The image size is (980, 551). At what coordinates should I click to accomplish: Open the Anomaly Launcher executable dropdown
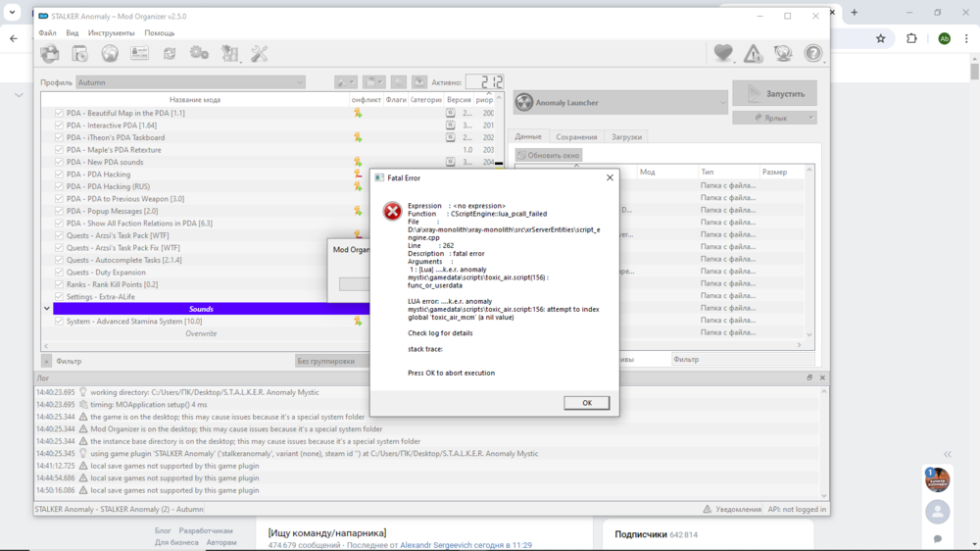tap(620, 103)
